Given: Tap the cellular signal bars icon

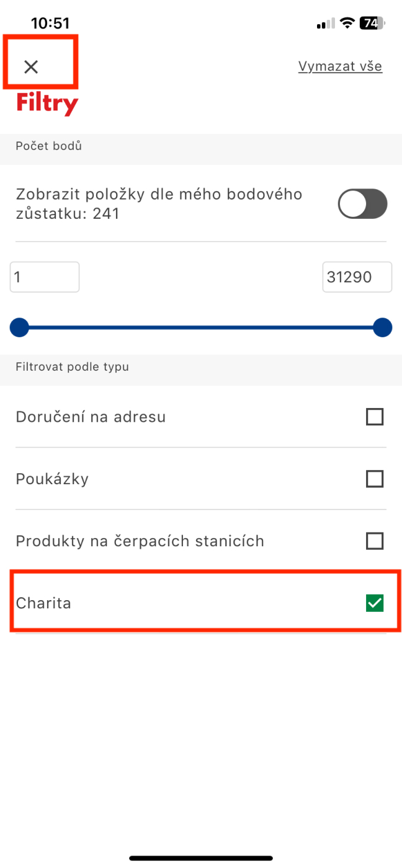Looking at the screenshot, I should 326,24.
